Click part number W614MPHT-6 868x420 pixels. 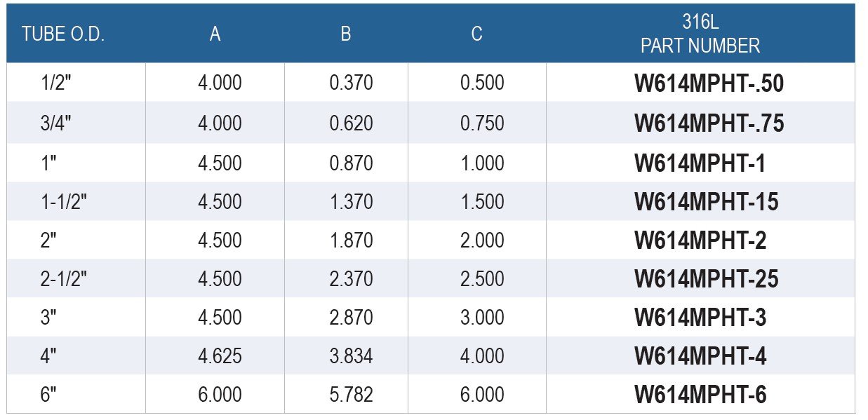coord(700,395)
